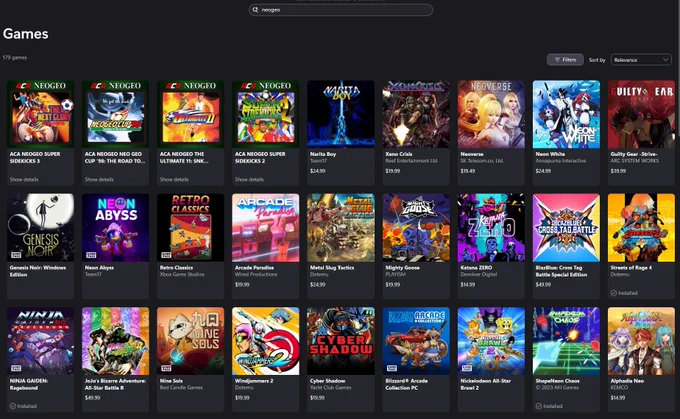Expand the Sort by Relevance dropdown

tap(641, 60)
